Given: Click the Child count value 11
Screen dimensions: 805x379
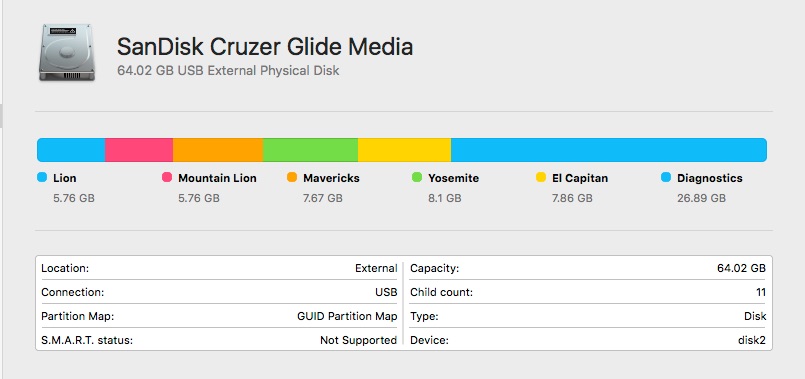Looking at the screenshot, I should pos(761,292).
